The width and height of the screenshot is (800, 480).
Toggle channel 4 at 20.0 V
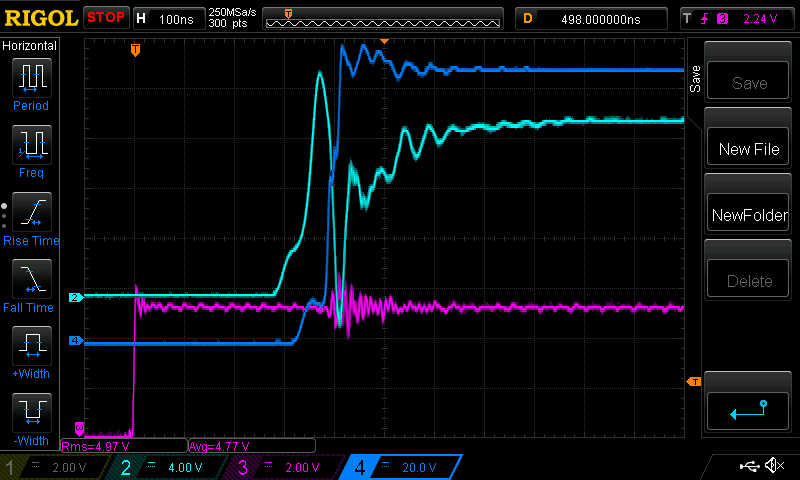(x=400, y=467)
